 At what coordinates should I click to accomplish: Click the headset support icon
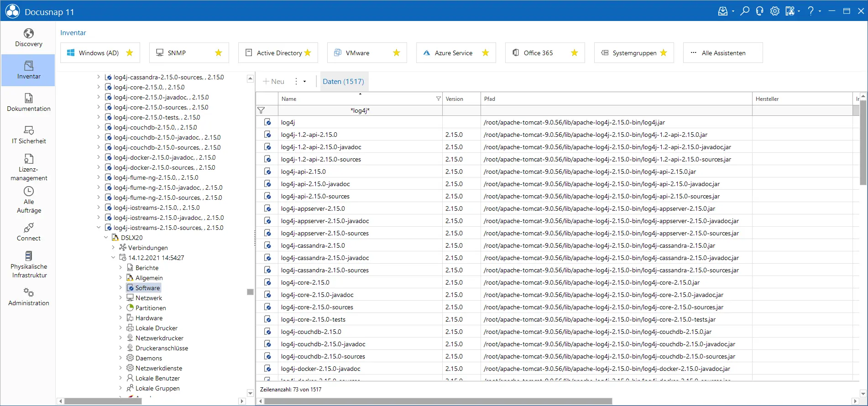click(x=759, y=11)
